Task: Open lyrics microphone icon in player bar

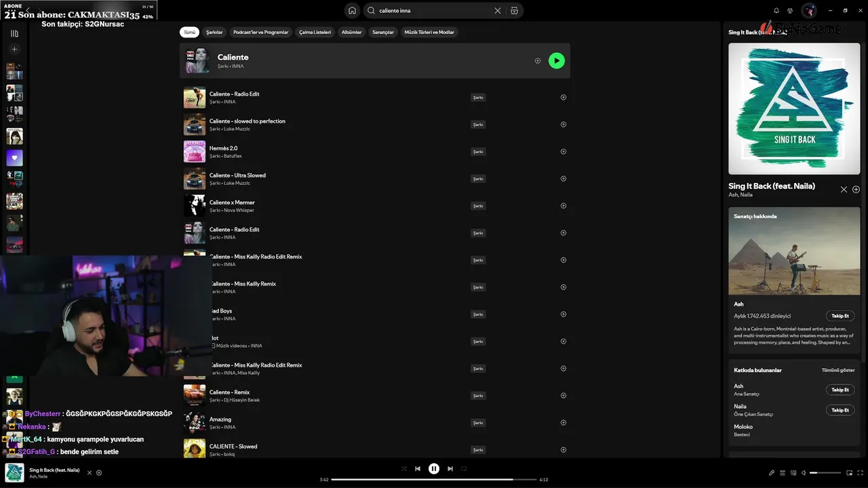Action: click(x=772, y=472)
